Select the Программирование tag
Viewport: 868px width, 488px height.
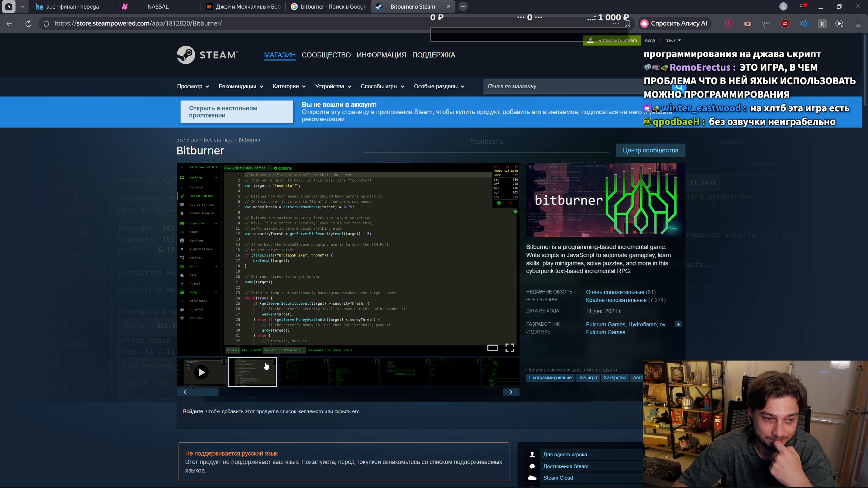(x=550, y=377)
